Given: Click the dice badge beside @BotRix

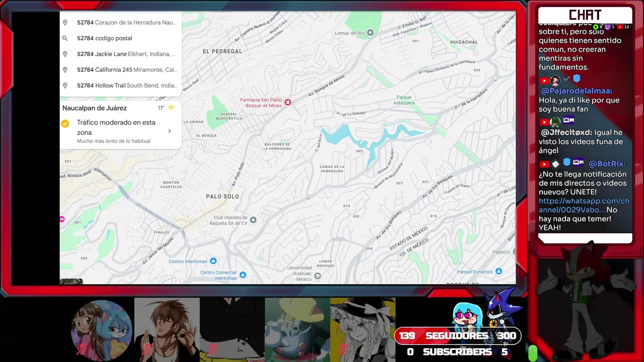Looking at the screenshot, I should [555, 164].
